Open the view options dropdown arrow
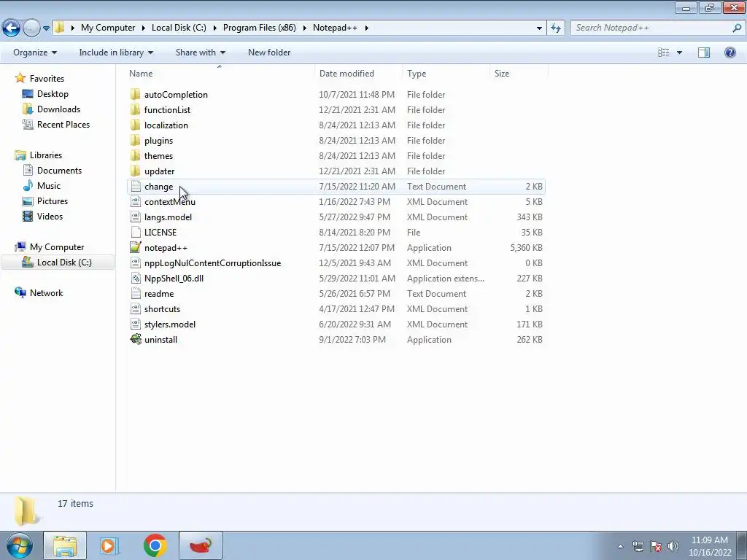Viewport: 747px width, 560px height. [679, 52]
